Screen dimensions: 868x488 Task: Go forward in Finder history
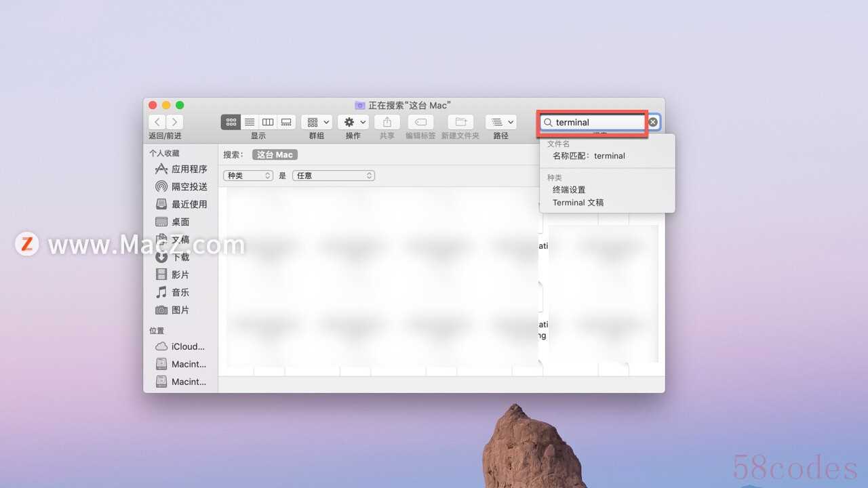[174, 122]
